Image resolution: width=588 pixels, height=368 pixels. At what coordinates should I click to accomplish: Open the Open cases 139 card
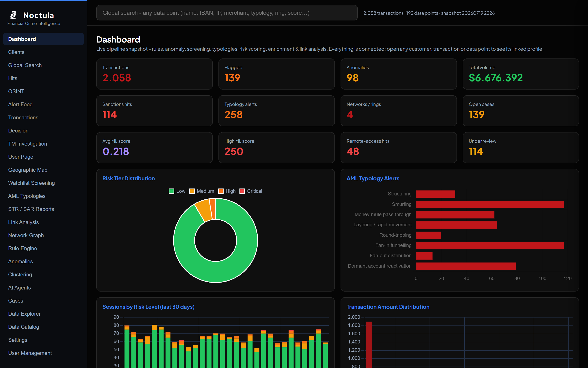pyautogui.click(x=521, y=111)
